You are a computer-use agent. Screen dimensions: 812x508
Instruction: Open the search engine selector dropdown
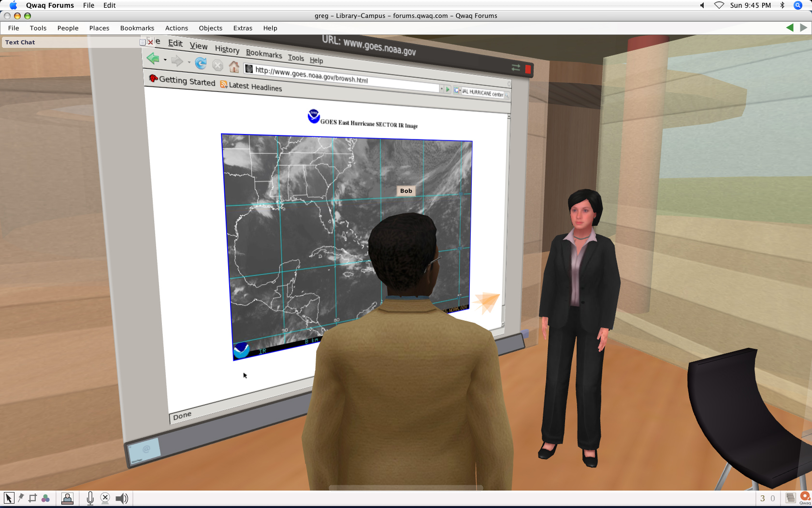point(457,90)
